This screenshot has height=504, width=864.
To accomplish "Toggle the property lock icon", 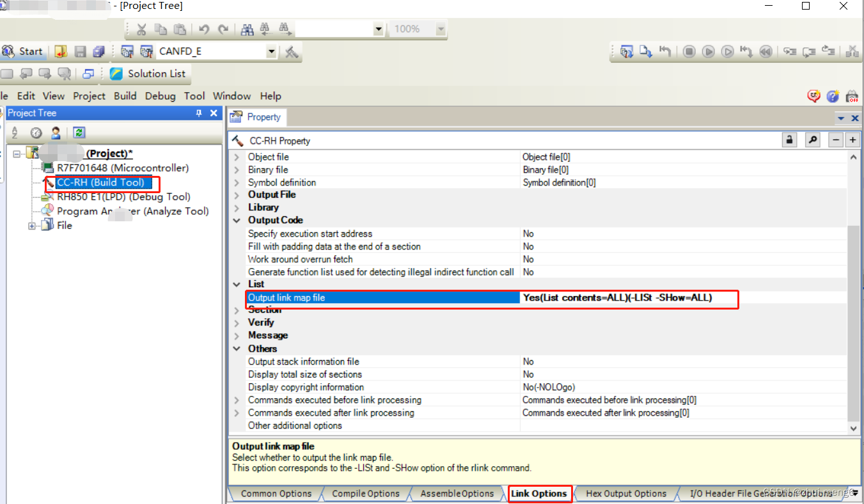I will pyautogui.click(x=790, y=140).
